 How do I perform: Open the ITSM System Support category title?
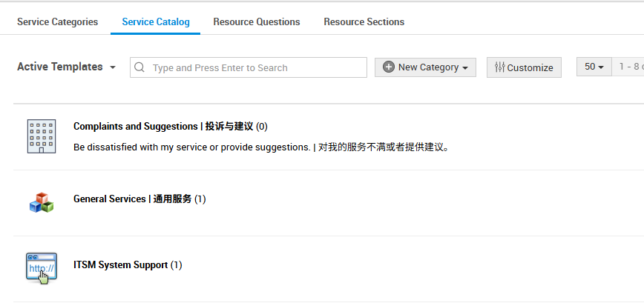point(128,265)
